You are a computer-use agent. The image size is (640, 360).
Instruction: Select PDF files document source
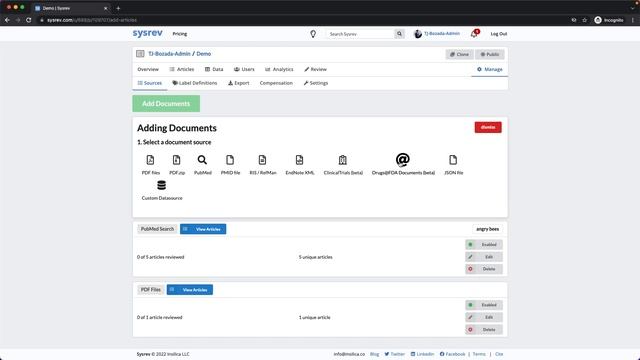pos(151,164)
